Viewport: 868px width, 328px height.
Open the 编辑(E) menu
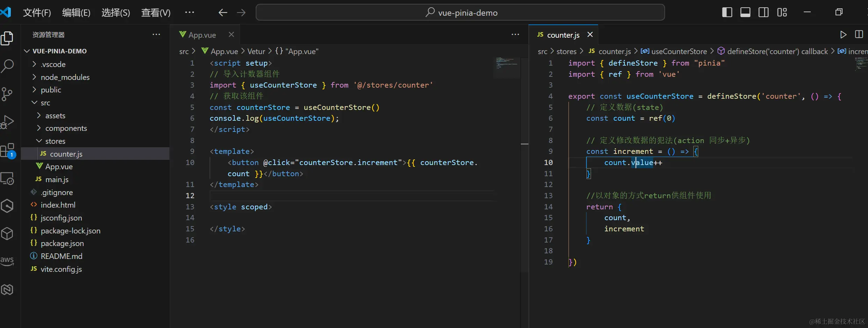pyautogui.click(x=76, y=13)
